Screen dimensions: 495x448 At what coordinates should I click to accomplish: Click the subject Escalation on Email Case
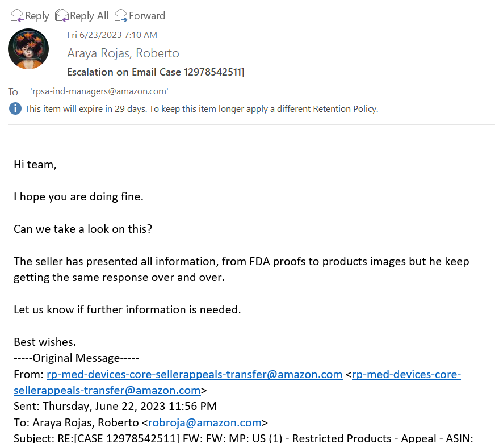tap(156, 72)
